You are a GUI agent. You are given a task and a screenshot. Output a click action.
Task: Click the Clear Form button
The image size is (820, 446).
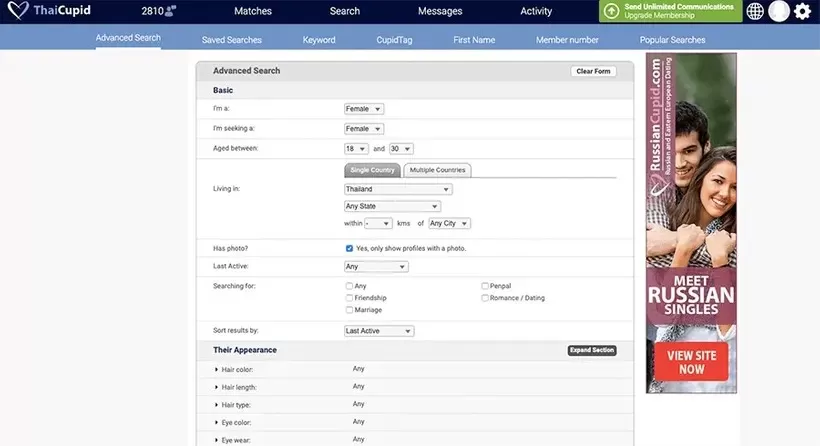593,71
